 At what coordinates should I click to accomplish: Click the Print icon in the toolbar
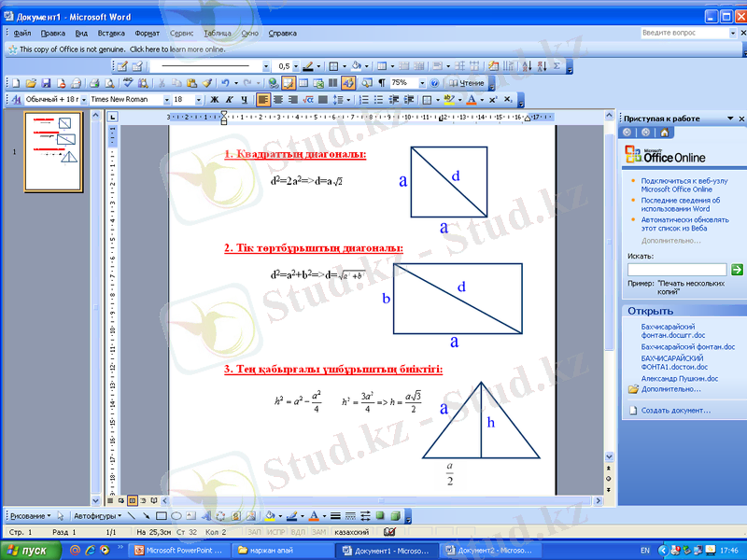(93, 83)
